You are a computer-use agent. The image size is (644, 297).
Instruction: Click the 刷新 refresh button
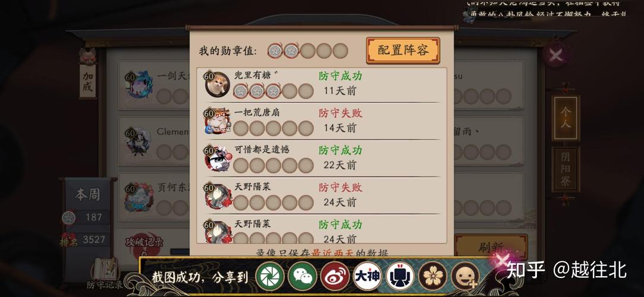click(491, 247)
